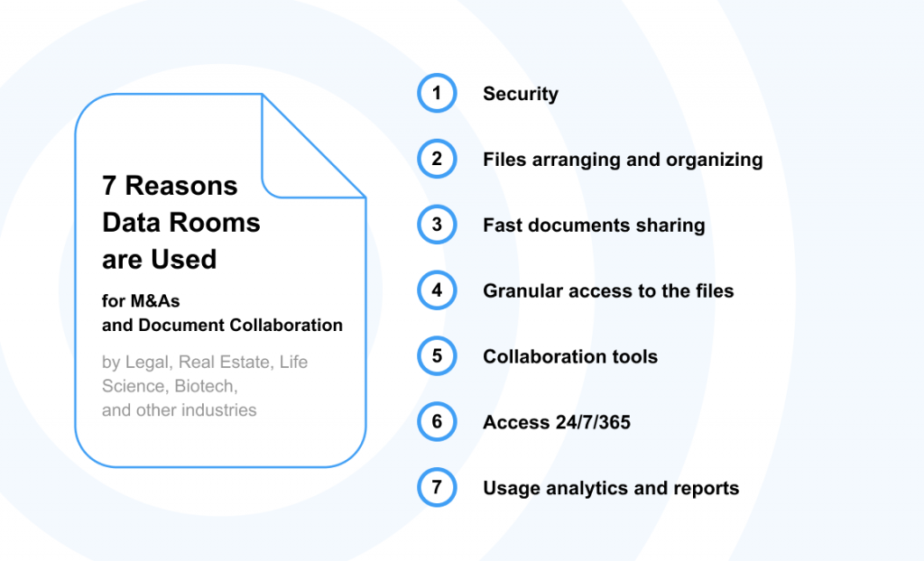Image resolution: width=924 pixels, height=561 pixels.
Task: Click the Collaboration tools list item
Action: click(570, 356)
